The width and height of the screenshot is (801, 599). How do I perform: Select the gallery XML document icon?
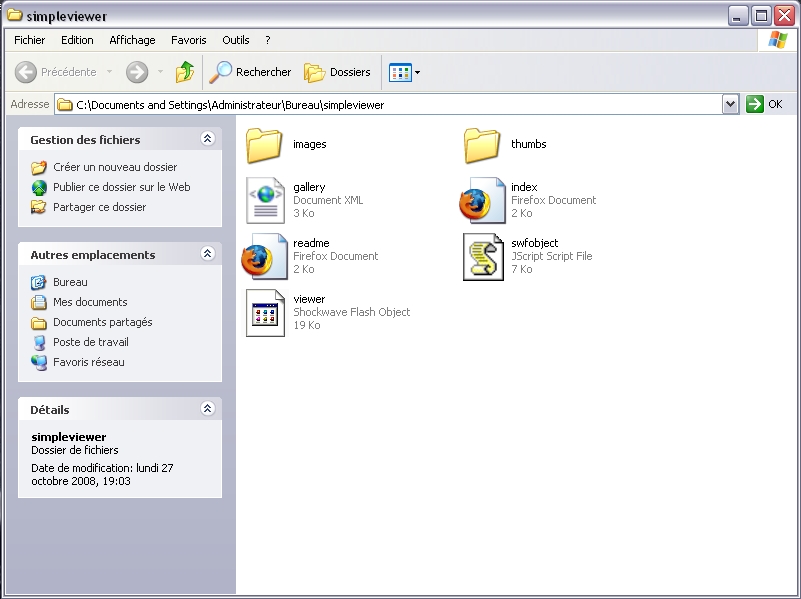(x=265, y=200)
